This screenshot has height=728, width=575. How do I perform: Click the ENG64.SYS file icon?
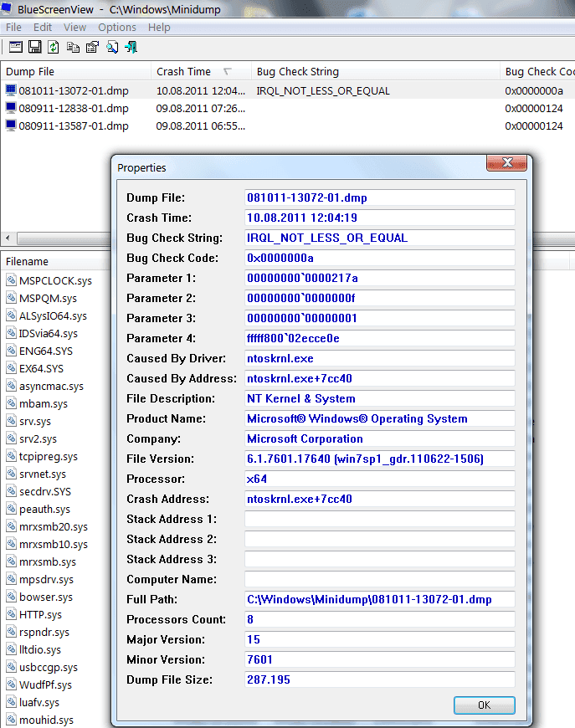[x=11, y=351]
